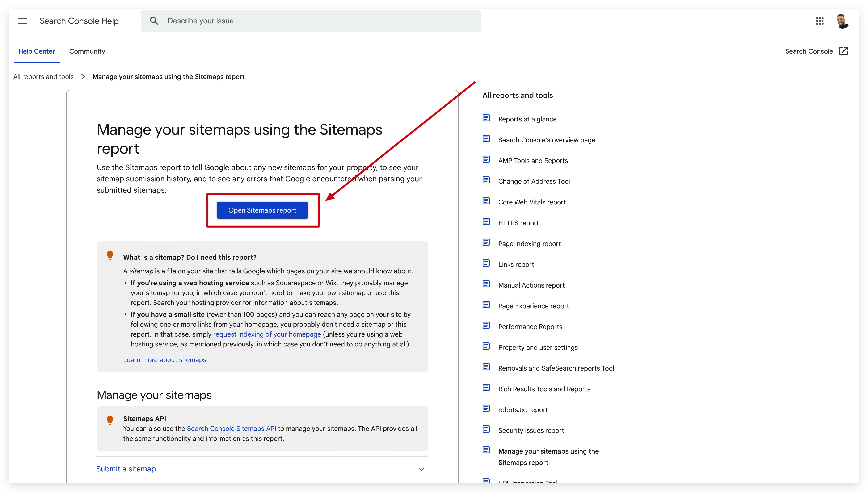Open the Core Web Vitals report article

point(532,202)
